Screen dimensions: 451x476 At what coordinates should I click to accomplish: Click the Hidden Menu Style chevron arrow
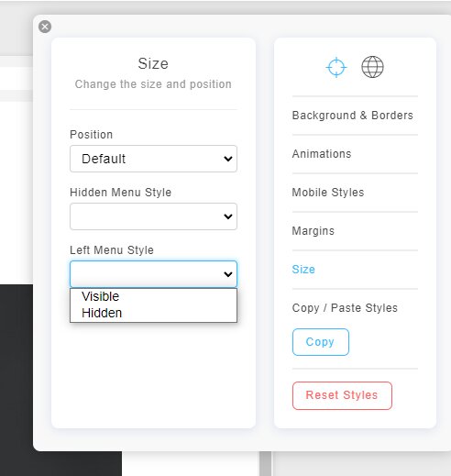pos(228,216)
